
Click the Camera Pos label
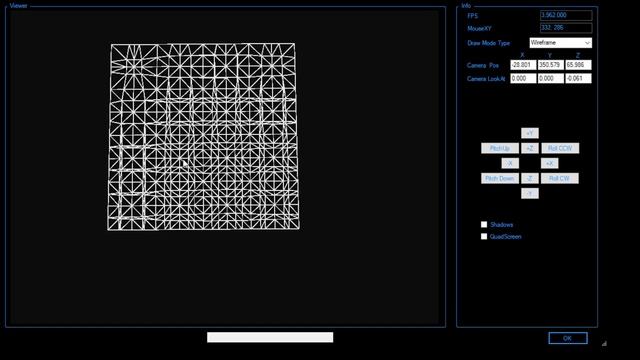tap(483, 65)
